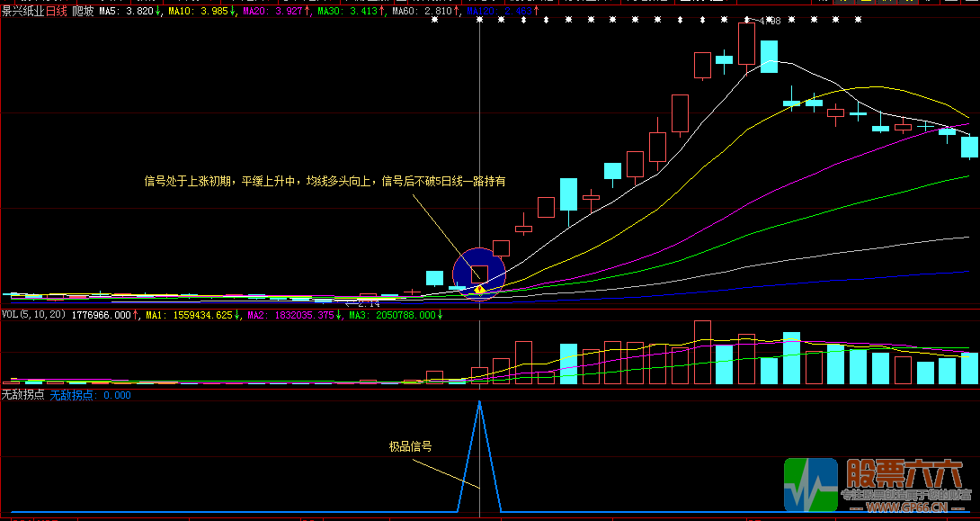980x521 pixels.
Task: Select the magenta MA20 3.927 label
Action: pyautogui.click(x=277, y=12)
